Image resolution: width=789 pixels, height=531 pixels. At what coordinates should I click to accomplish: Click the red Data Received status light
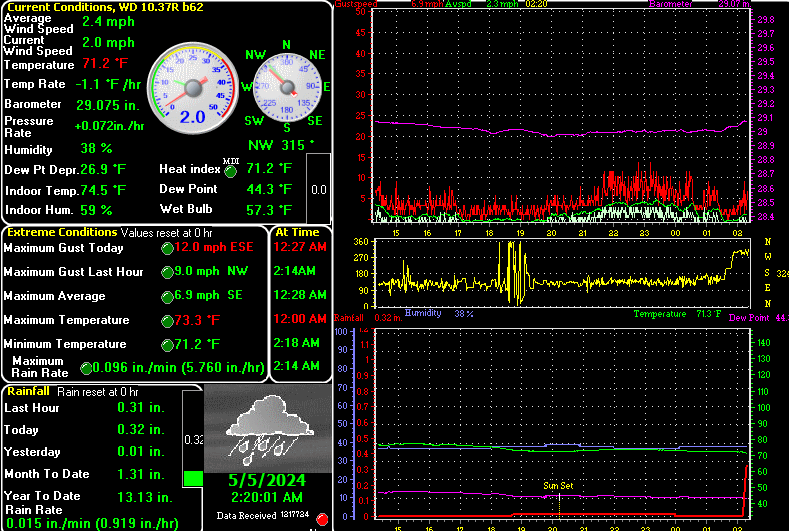[322, 518]
